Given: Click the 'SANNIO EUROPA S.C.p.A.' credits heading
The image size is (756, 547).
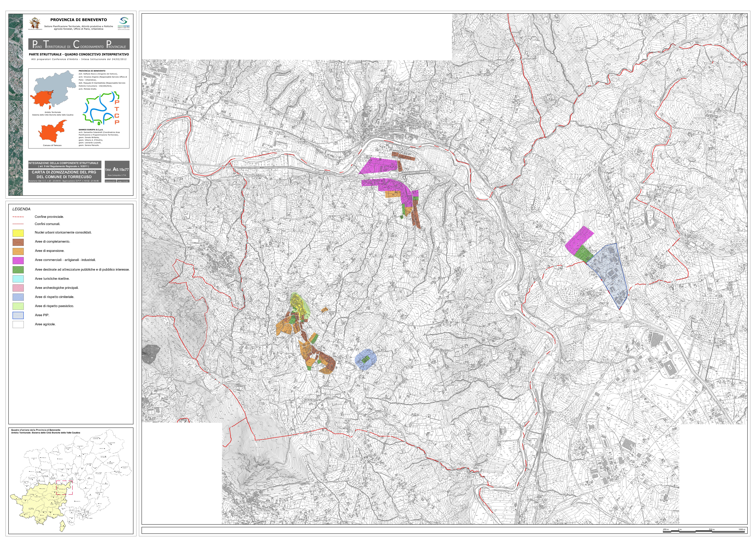Looking at the screenshot, I should tap(91, 130).
